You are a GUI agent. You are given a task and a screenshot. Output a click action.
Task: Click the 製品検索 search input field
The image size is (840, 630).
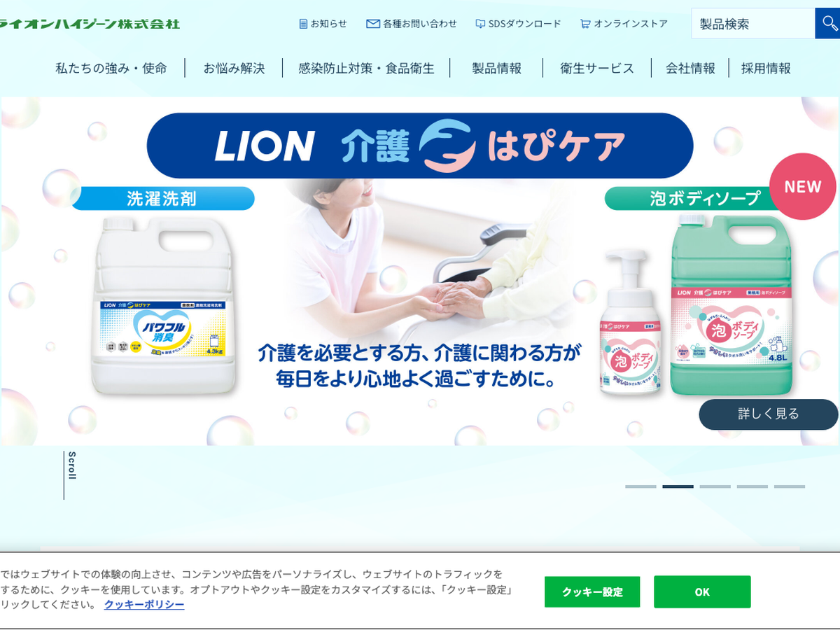[753, 23]
